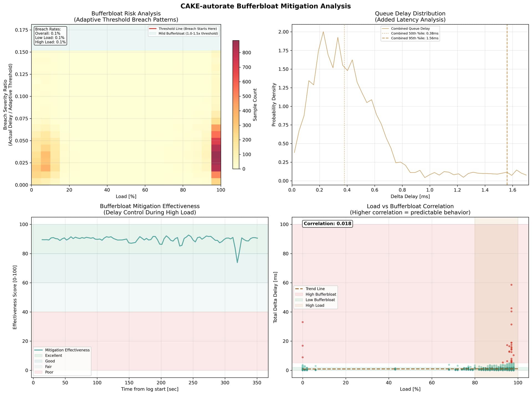Click the darkest heatmap cell at 100% load
The width and height of the screenshot is (532, 395).
[216, 155]
